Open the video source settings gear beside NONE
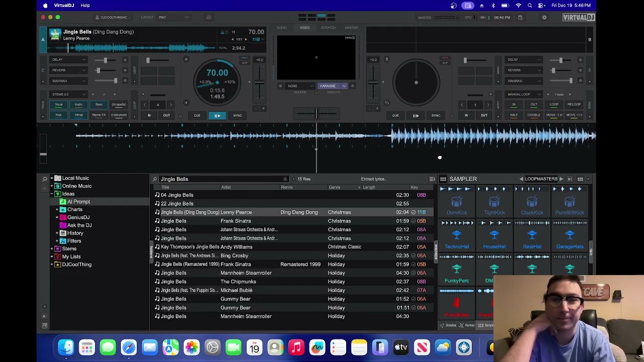The image size is (644, 362). (280, 86)
